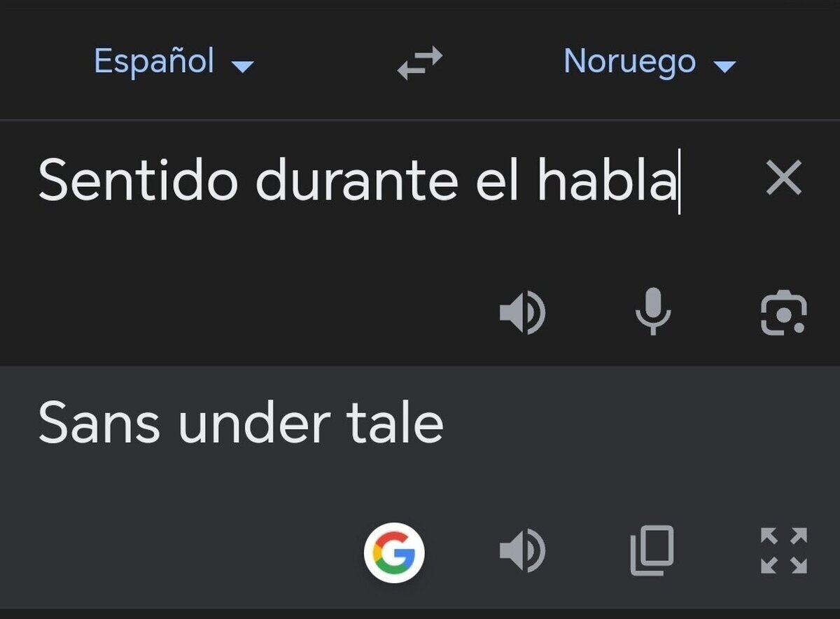The height and width of the screenshot is (619, 840).
Task: Copy the translated text
Action: (x=652, y=550)
